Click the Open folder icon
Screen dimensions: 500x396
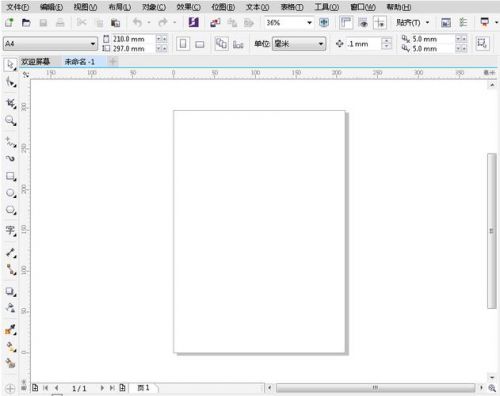coord(26,23)
